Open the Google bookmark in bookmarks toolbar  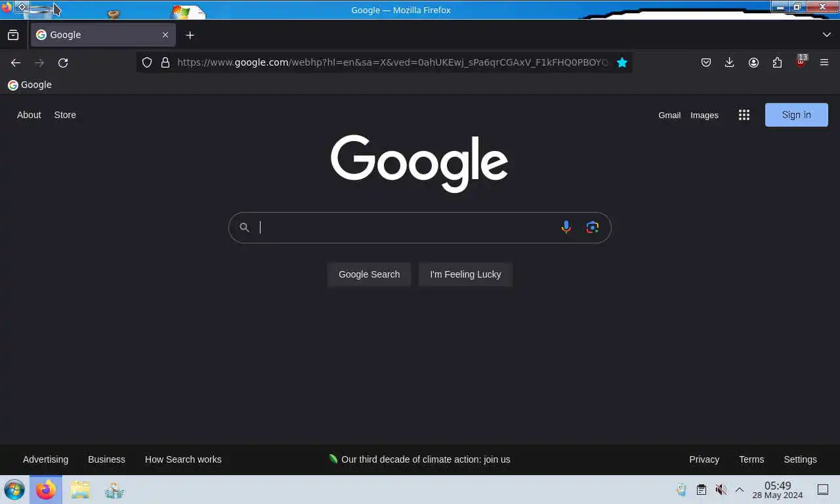click(x=30, y=85)
